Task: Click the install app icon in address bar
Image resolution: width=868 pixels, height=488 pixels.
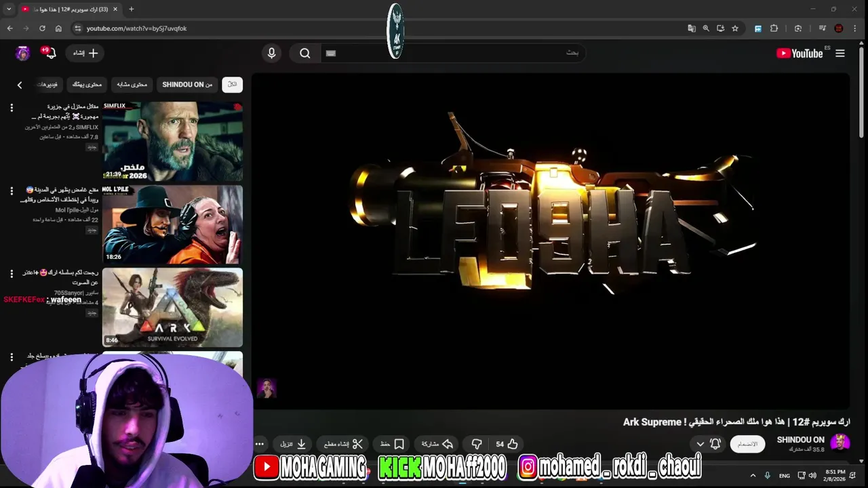Action: point(720,28)
